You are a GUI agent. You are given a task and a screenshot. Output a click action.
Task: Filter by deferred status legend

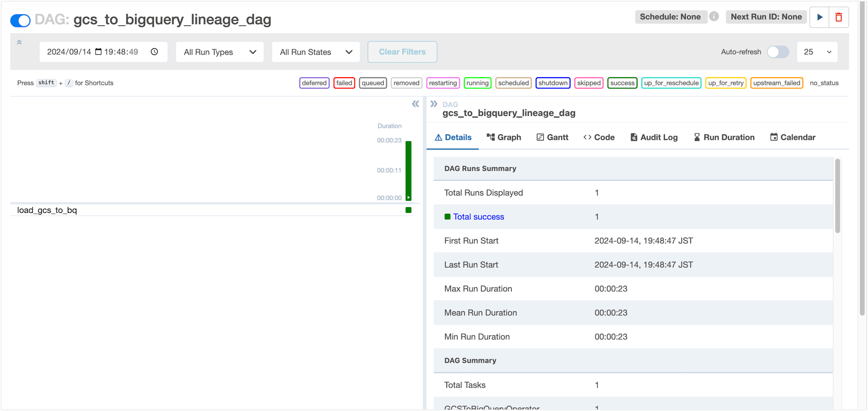314,83
